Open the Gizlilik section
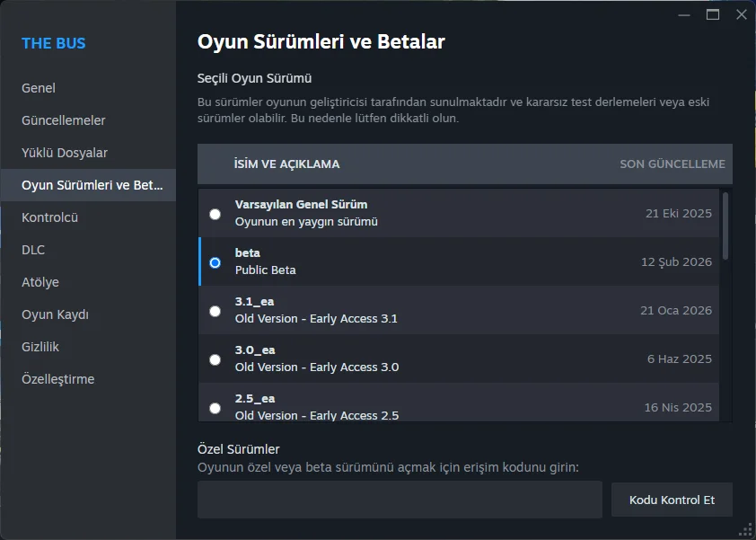 tap(40, 347)
